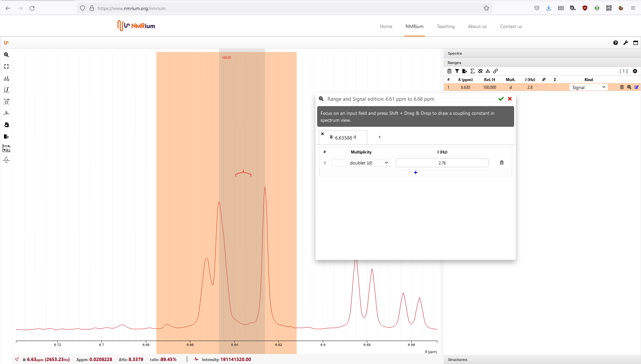Image resolution: width=641 pixels, height=364 pixels.
Task: Open the help question mark icon
Action: click(616, 43)
